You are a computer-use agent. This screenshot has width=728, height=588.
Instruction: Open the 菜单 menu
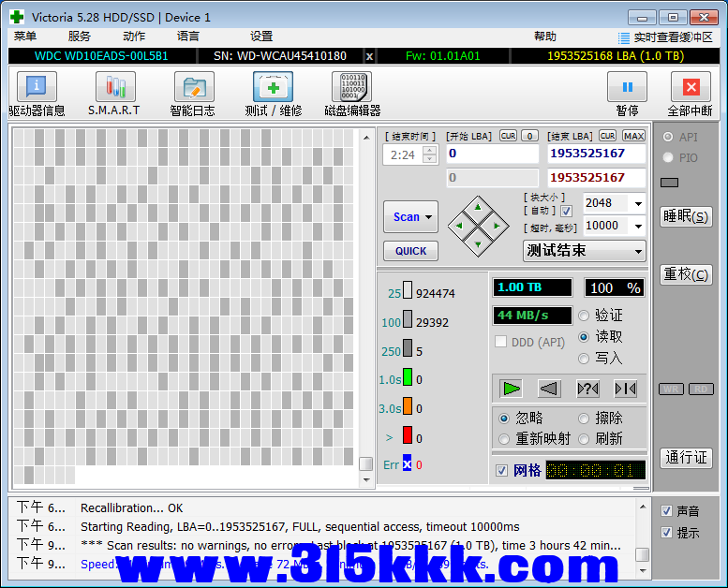pos(25,37)
